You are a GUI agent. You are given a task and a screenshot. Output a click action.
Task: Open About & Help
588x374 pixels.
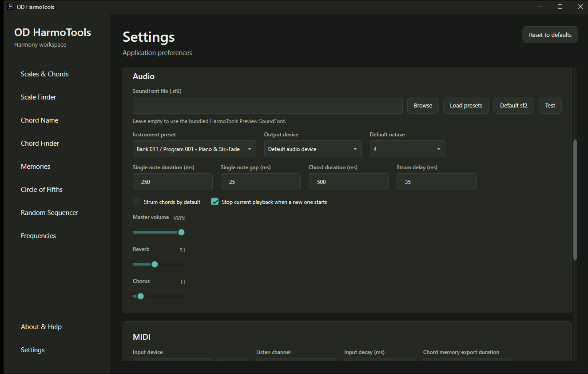point(41,327)
